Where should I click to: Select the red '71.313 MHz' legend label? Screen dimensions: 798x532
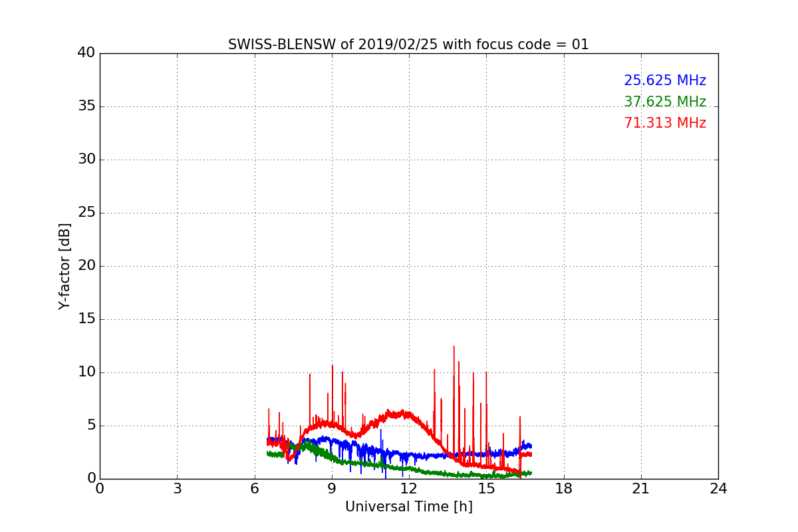665,123
